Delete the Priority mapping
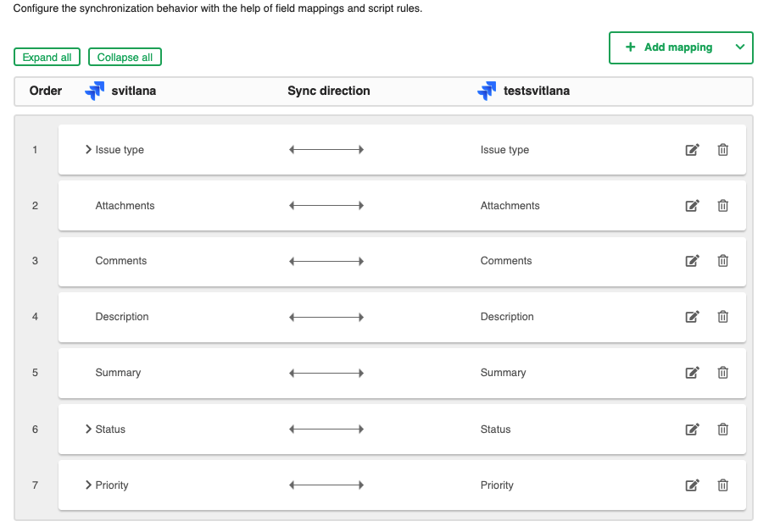This screenshot has height=532, width=780. tap(723, 485)
